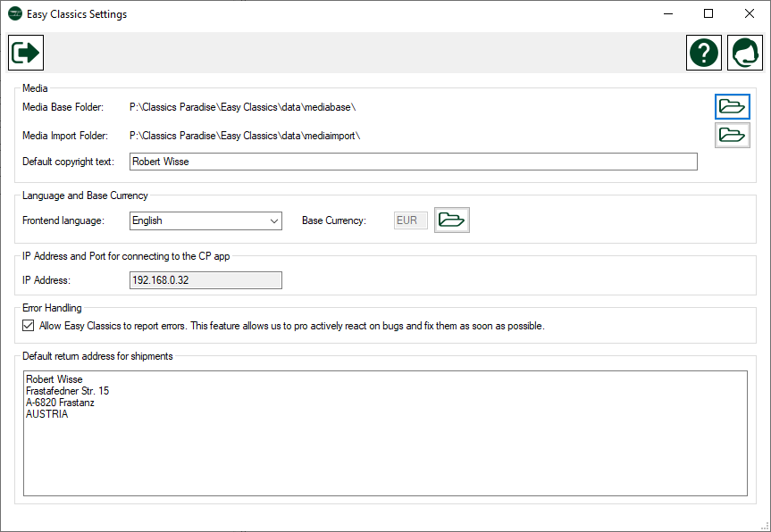The height and width of the screenshot is (532, 771).
Task: Click the 'Default copyright text:' label
Action: coord(69,162)
